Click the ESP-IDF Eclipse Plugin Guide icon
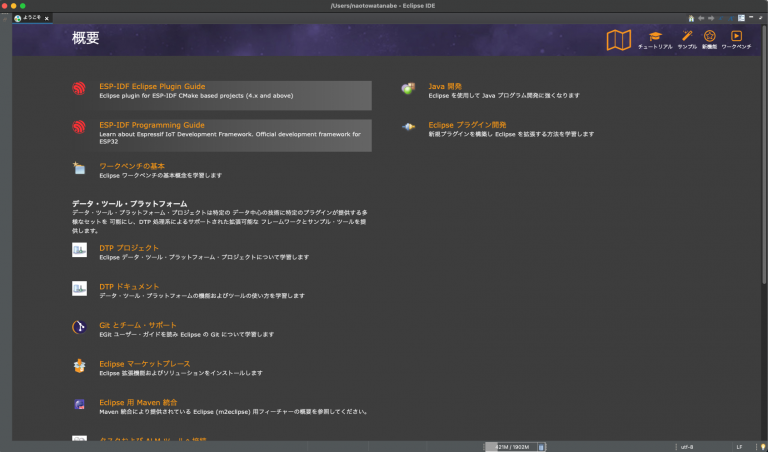This screenshot has height=452, width=768. (79, 88)
